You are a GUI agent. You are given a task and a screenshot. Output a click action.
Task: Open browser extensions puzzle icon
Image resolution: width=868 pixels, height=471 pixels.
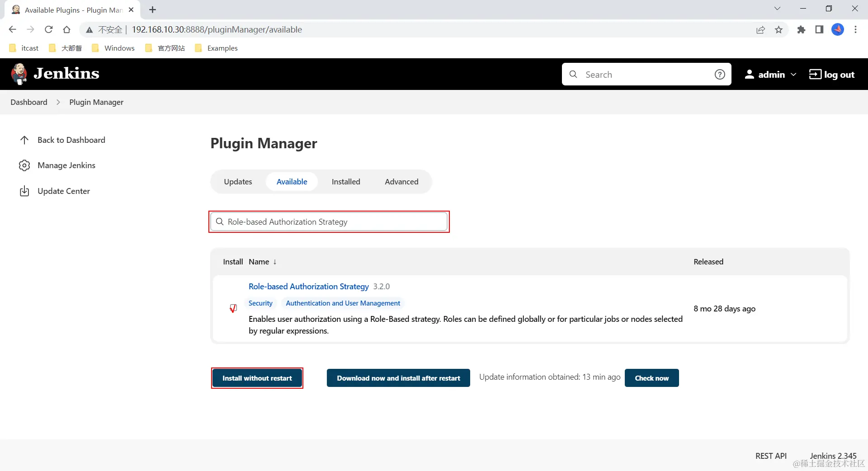point(801,30)
